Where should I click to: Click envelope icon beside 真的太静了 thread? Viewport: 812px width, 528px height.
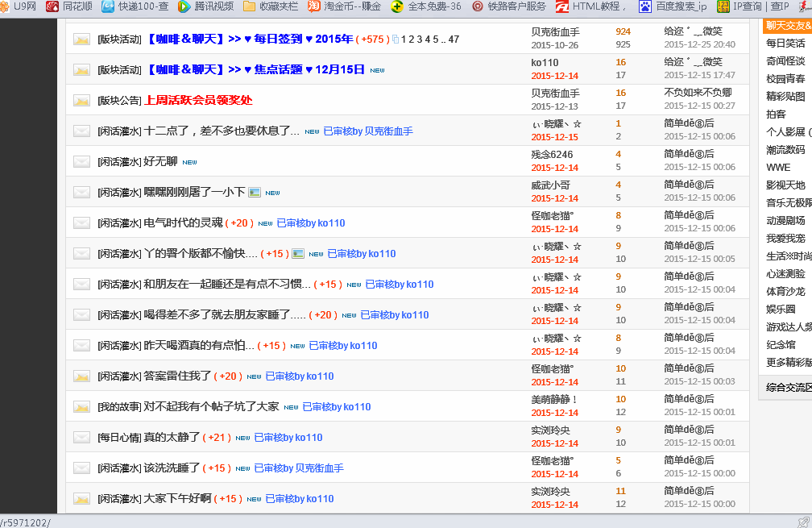pos(81,438)
